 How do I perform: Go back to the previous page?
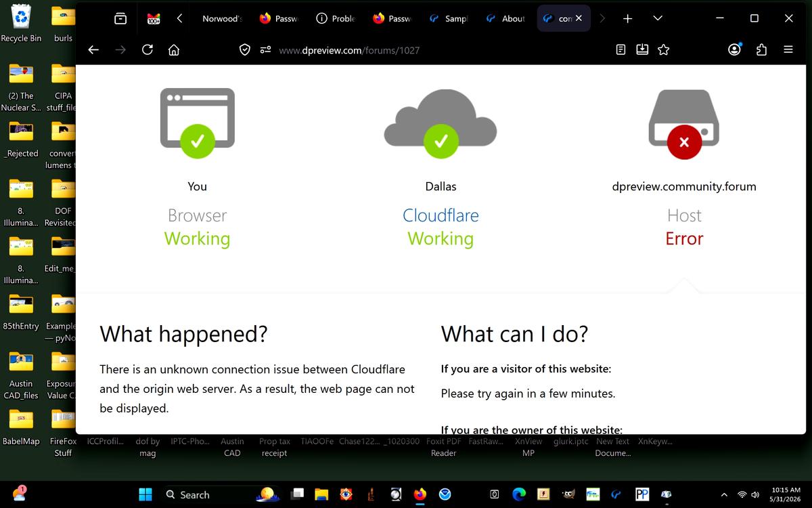click(94, 49)
